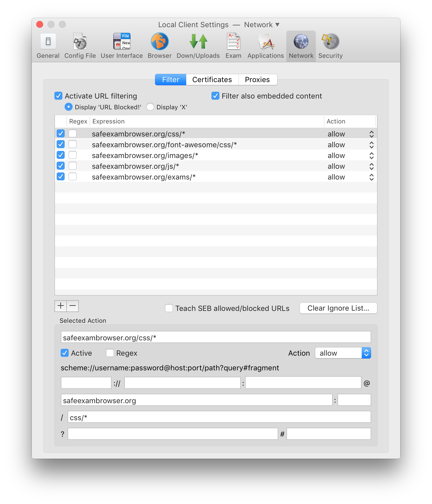Enable regex box for images/* rule
The height and width of the screenshot is (504, 432).
[73, 155]
